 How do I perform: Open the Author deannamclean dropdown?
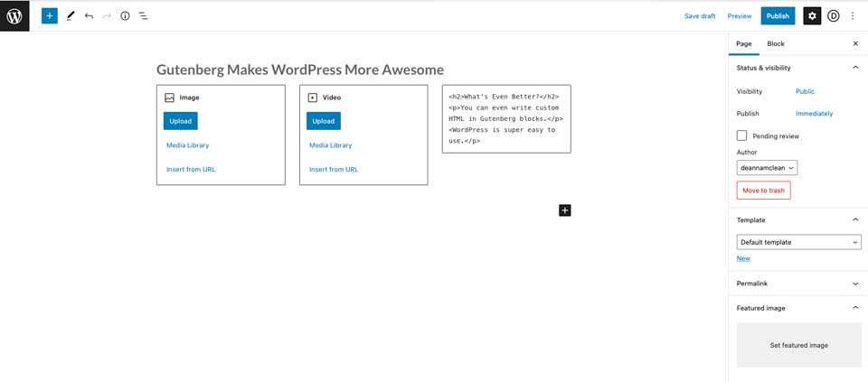(x=767, y=168)
